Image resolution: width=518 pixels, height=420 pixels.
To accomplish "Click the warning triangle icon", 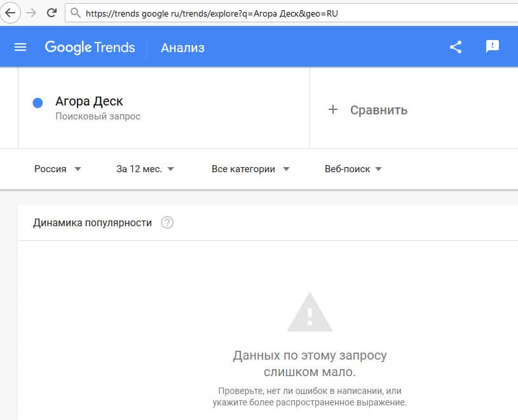I will click(310, 312).
